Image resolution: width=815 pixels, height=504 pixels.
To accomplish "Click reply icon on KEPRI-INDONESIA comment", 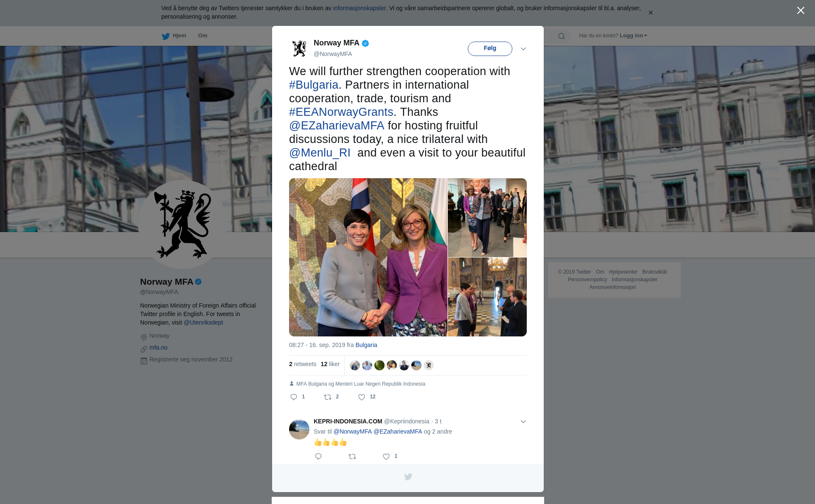I will pyautogui.click(x=318, y=456).
